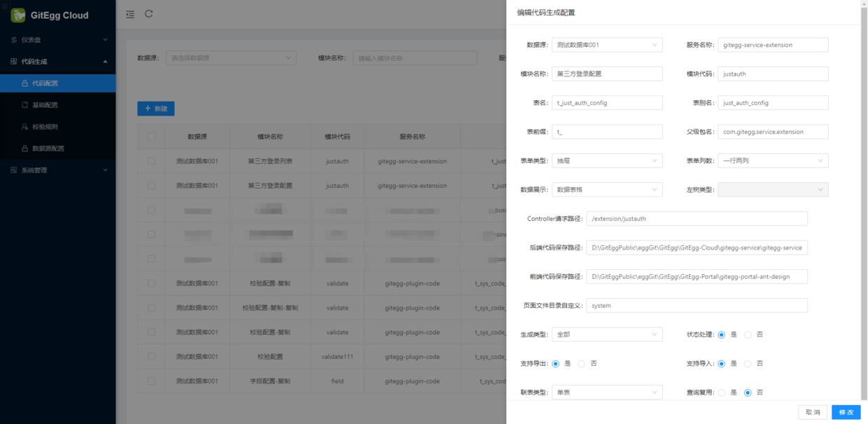Click the icon beside 校验规则
The width and height of the screenshot is (868, 424).
coord(25,127)
